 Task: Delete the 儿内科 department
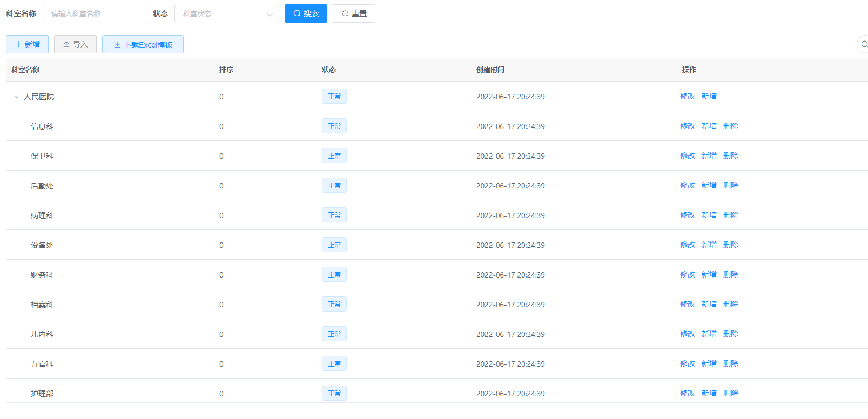[x=731, y=334]
